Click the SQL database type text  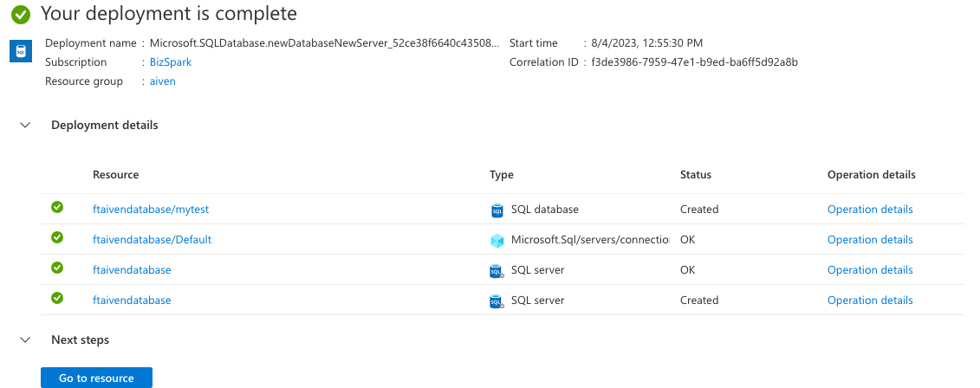click(545, 210)
